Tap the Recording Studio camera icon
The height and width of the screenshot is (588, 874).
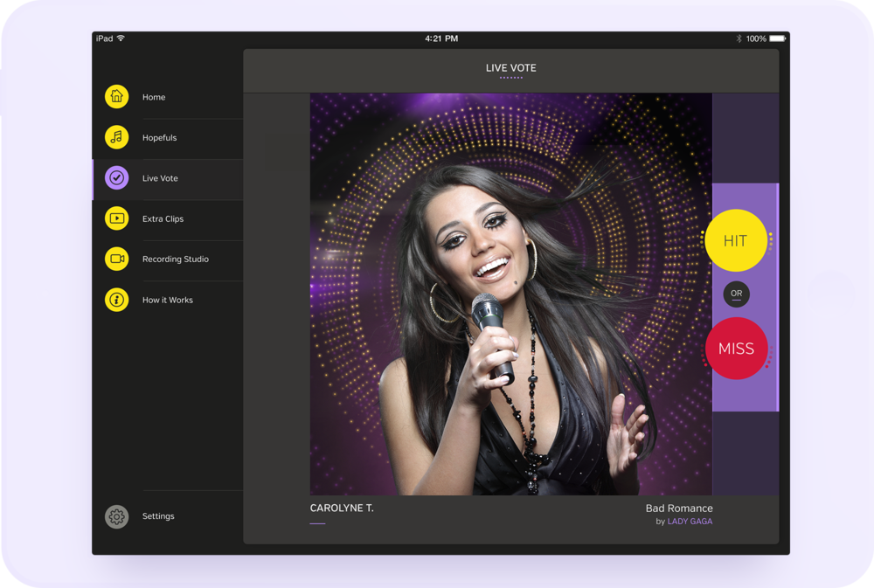coord(117,259)
